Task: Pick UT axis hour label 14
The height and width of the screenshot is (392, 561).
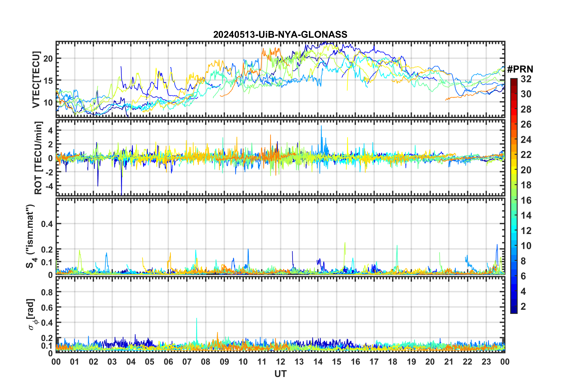Action: (318, 362)
